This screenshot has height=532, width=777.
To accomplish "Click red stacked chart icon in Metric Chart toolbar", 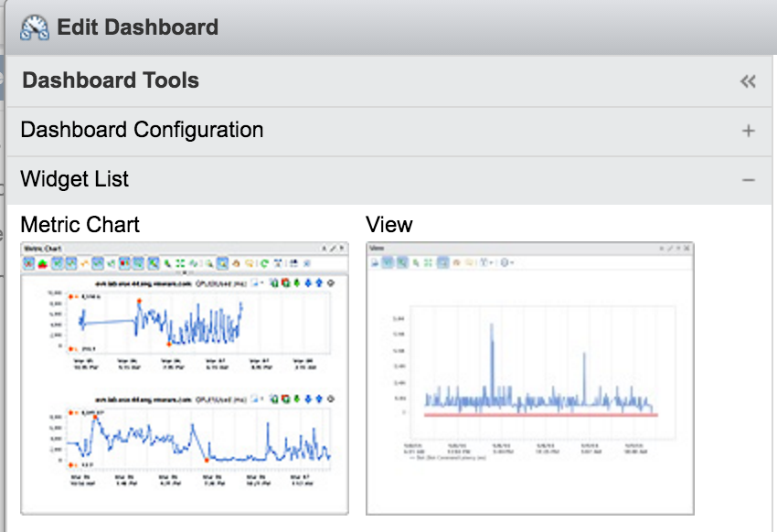I will tap(43, 263).
